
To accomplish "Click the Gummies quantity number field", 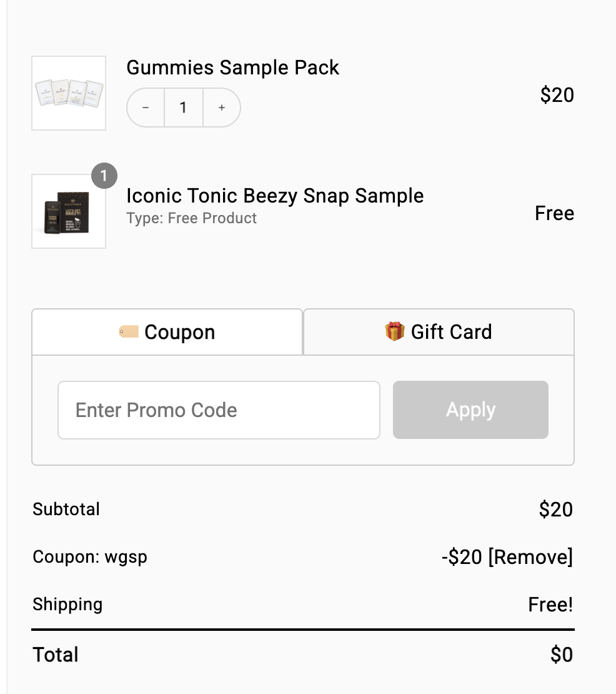I will coord(183,108).
